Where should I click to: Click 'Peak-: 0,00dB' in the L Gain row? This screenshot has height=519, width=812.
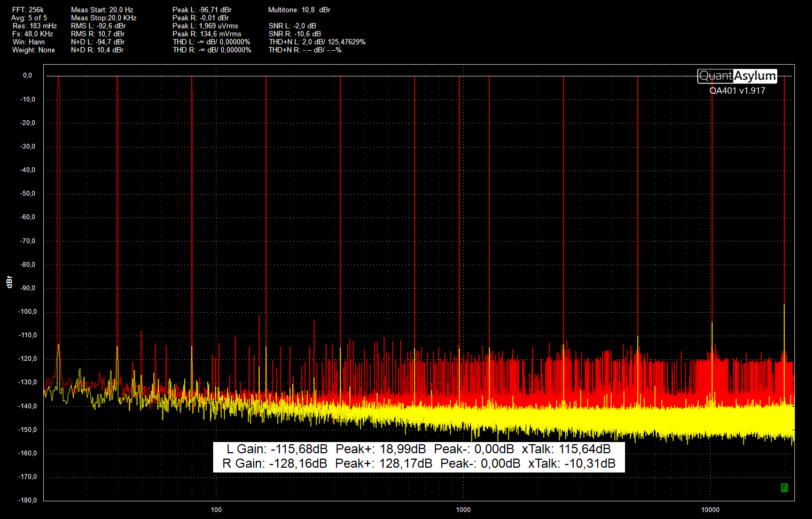click(x=474, y=449)
